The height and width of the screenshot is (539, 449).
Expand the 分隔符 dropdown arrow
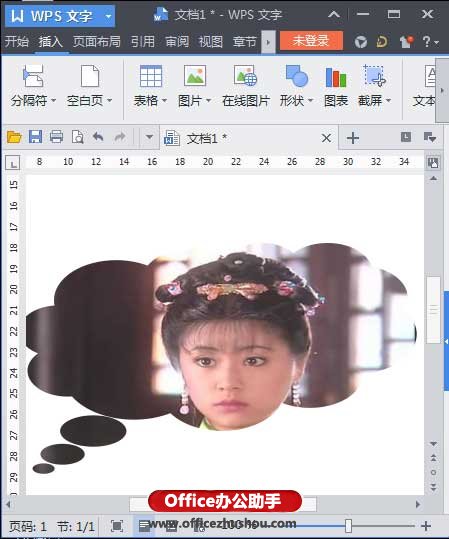pos(54,100)
